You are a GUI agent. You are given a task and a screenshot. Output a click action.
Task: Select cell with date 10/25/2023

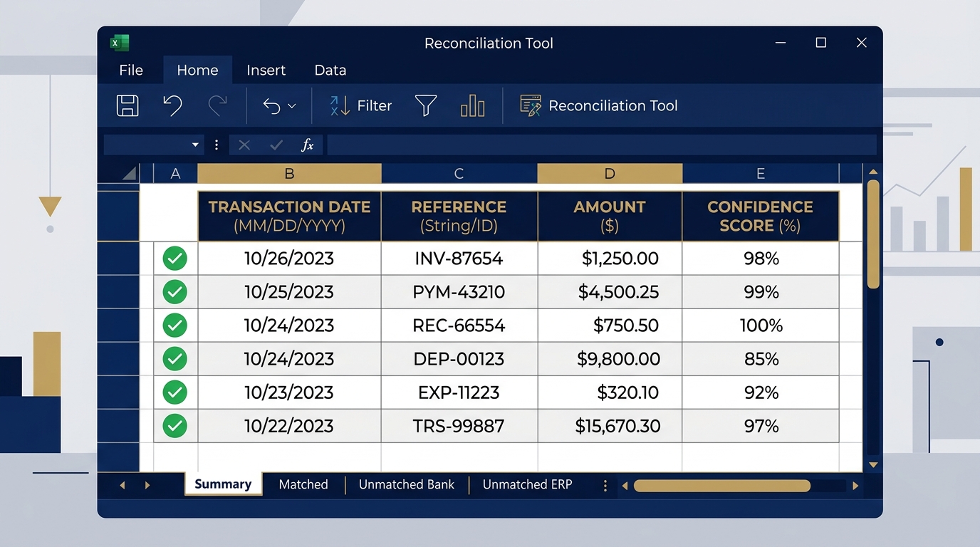[289, 292]
